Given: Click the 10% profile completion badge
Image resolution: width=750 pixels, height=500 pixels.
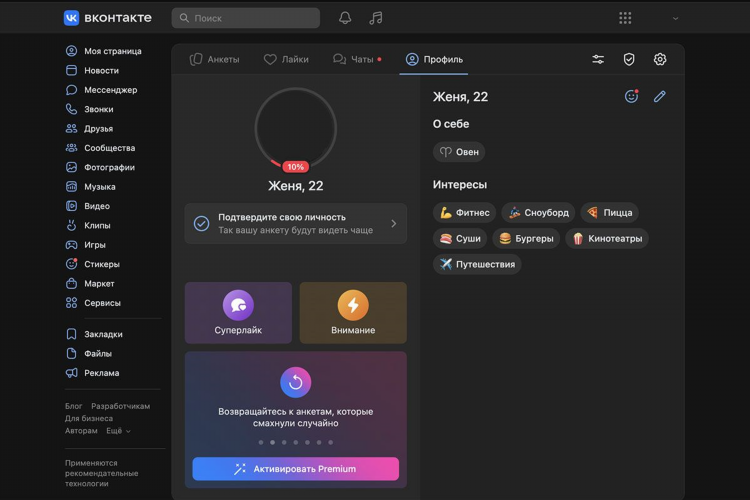Looking at the screenshot, I should point(296,167).
